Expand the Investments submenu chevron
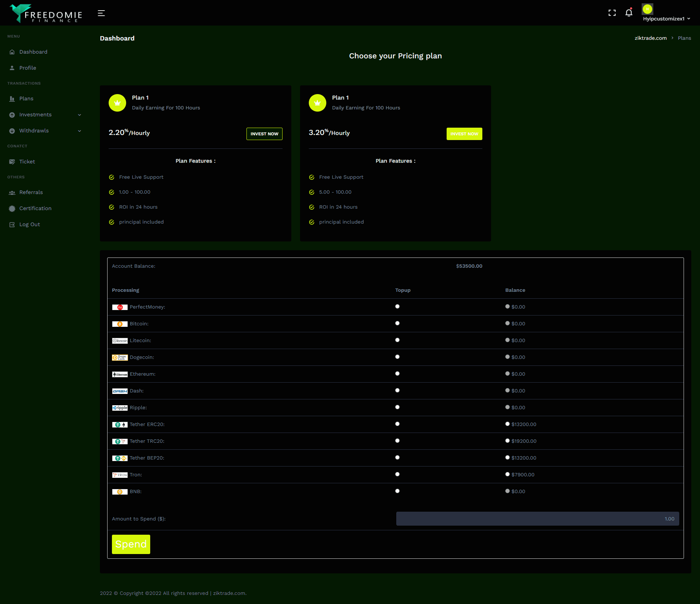Screen dimensions: 700x604 point(79,115)
